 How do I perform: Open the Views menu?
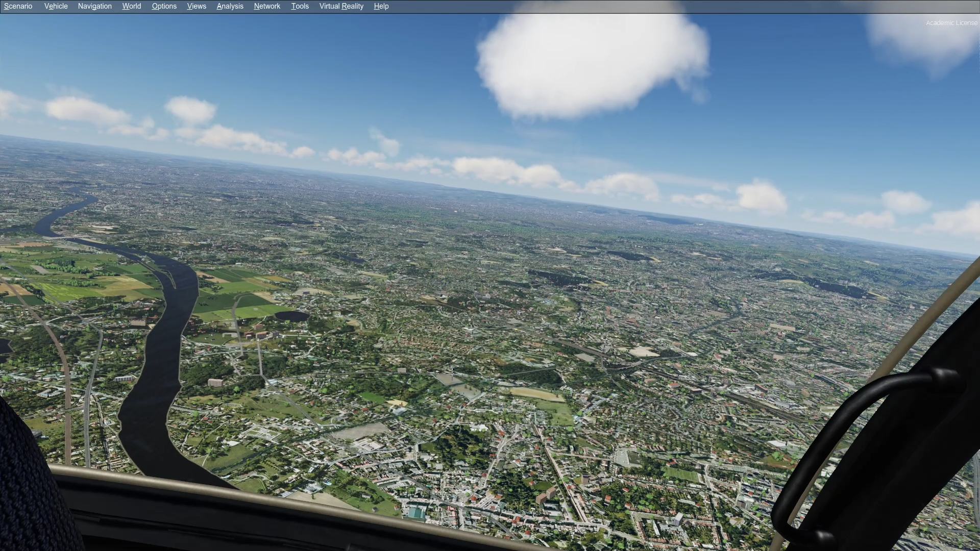(x=197, y=6)
